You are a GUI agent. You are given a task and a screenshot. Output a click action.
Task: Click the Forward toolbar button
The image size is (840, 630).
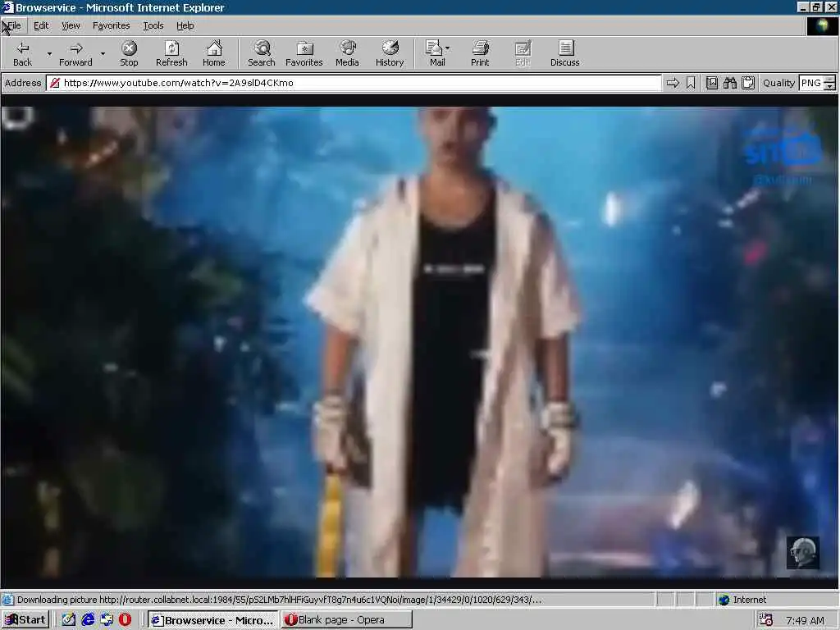coord(75,53)
